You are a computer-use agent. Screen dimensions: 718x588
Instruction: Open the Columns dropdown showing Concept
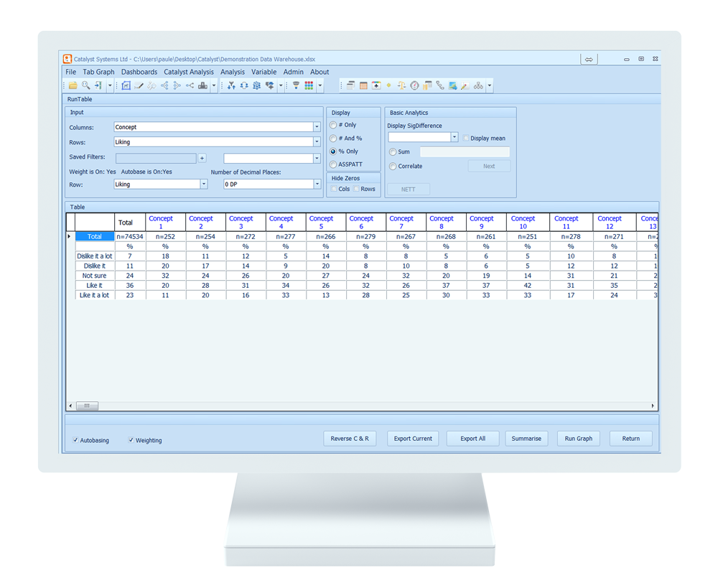pos(317,127)
